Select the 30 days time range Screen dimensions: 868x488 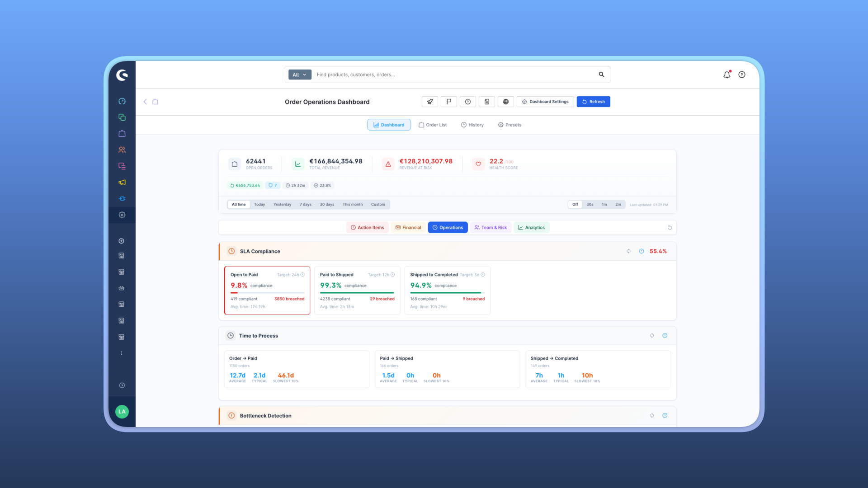click(x=327, y=205)
